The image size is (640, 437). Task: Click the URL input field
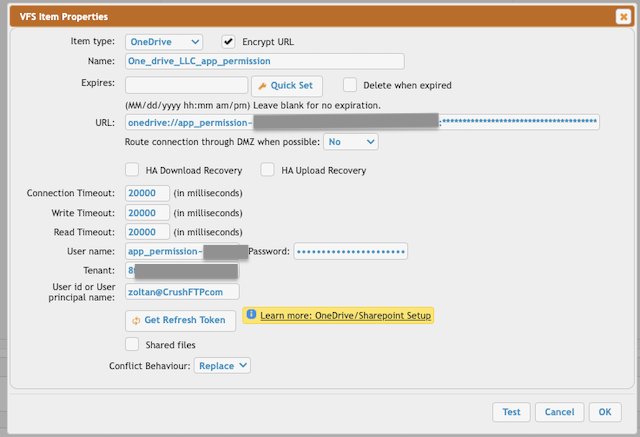(x=362, y=122)
